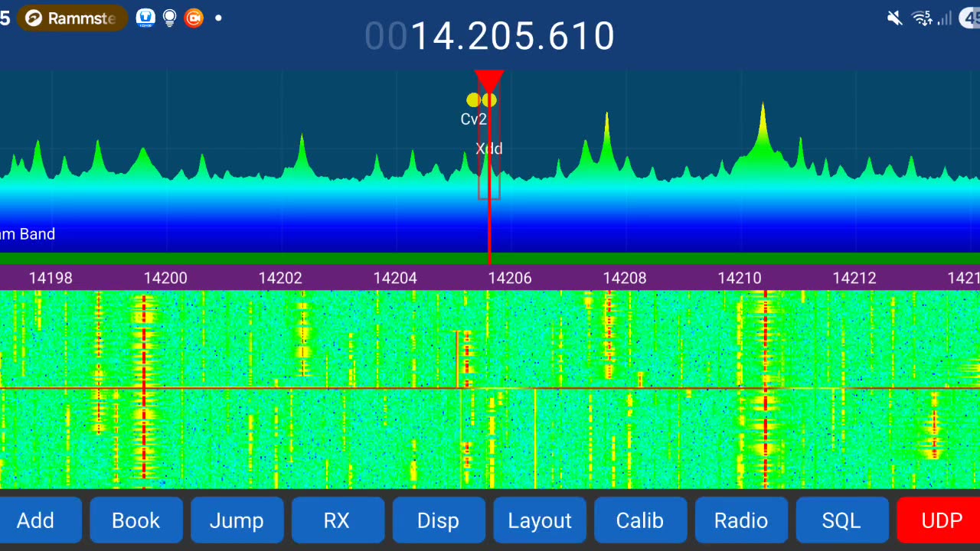Open the Book bookmarks button
The image size is (980, 551).
click(x=136, y=520)
